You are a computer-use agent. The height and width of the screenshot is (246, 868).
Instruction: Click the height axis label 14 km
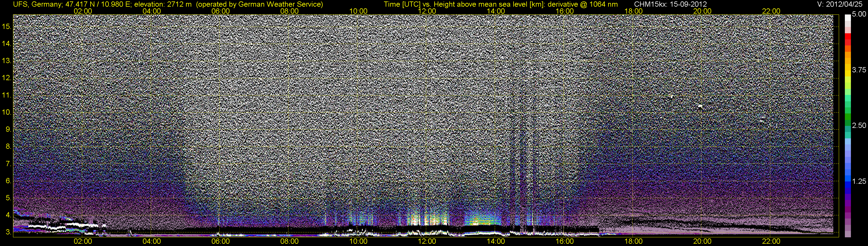6,44
